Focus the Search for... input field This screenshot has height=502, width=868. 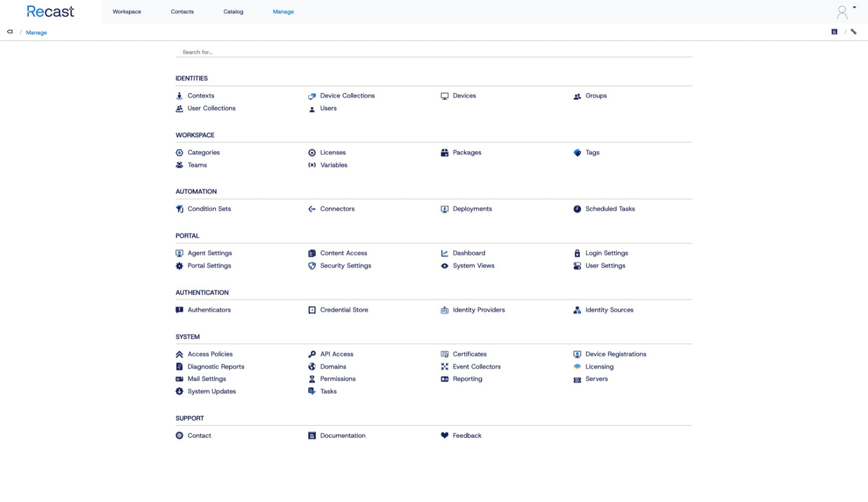pos(433,52)
